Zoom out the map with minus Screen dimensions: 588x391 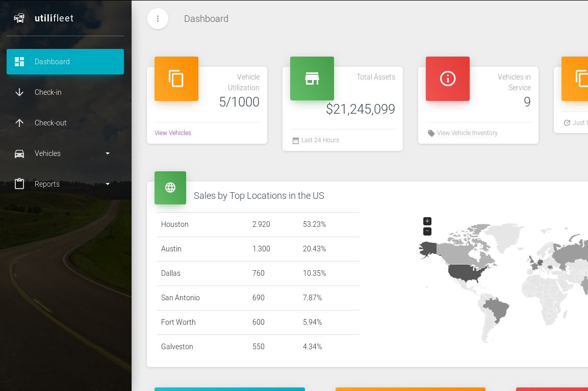(427, 231)
